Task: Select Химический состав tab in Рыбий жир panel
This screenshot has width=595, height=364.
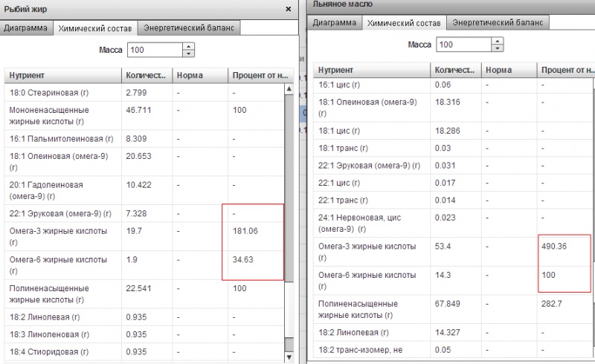Action: pyautogui.click(x=94, y=28)
